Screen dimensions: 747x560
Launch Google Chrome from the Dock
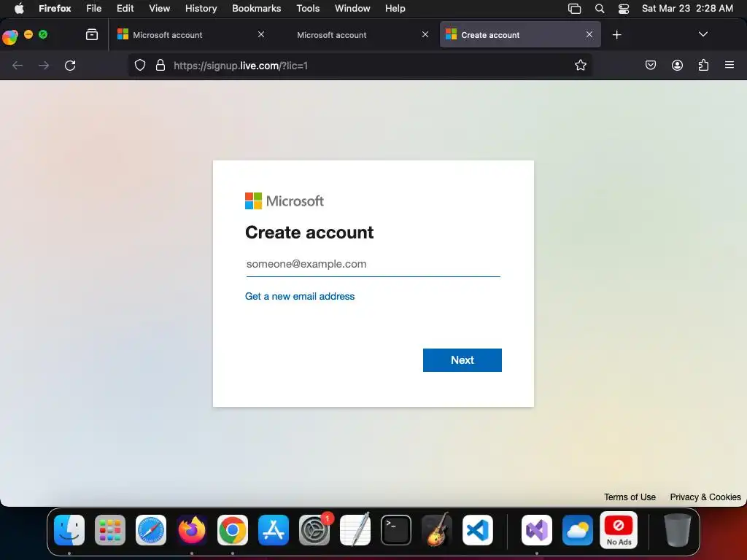[x=233, y=529]
